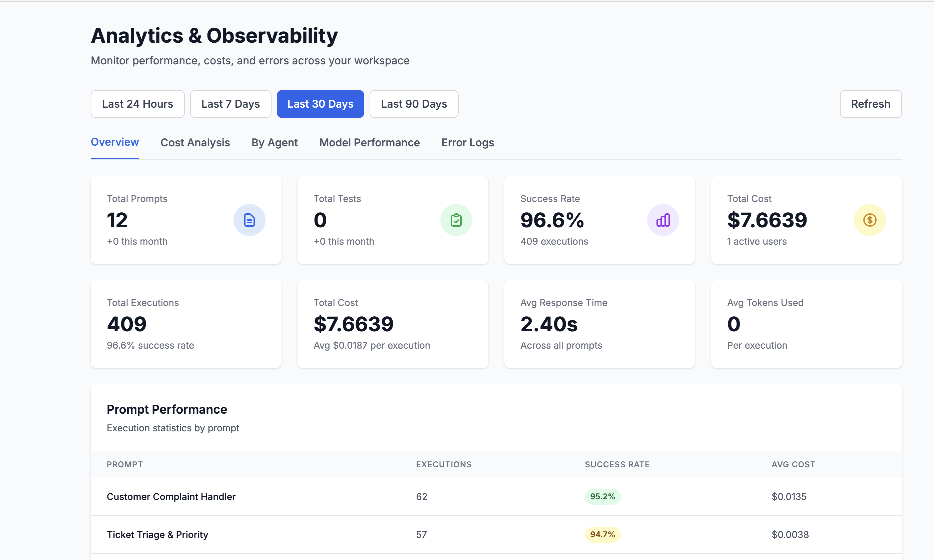Screen dimensions: 934x560
Task: Select the active Last 30 Days button
Action: coord(320,104)
